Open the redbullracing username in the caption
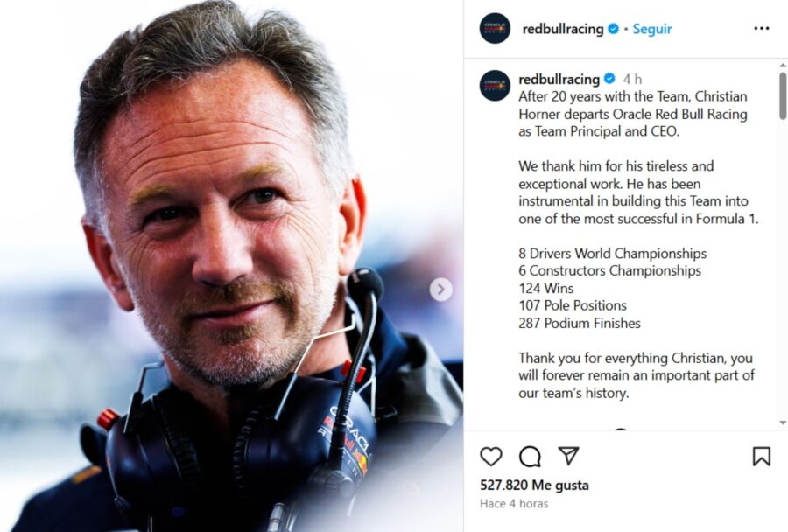This screenshot has height=532, width=788. click(559, 79)
